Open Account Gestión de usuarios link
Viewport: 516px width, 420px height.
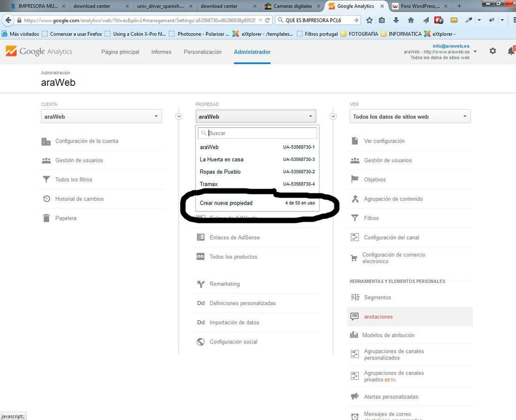coord(79,160)
